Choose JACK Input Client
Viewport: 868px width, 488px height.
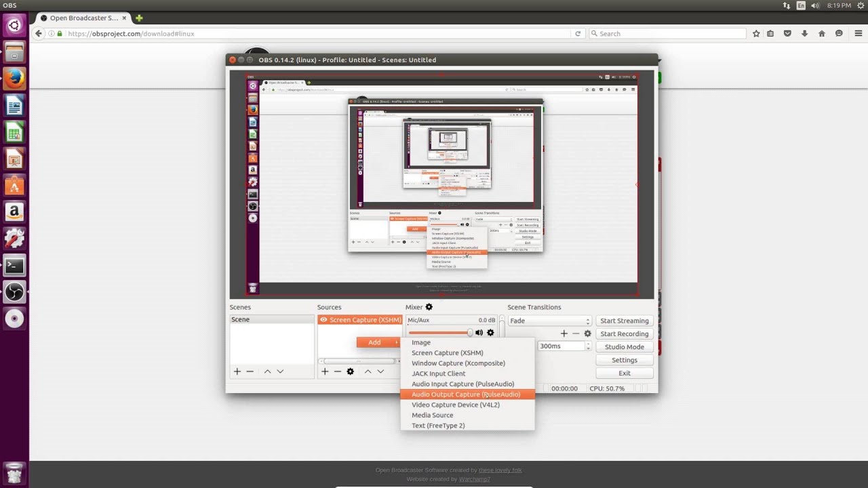(x=468, y=373)
